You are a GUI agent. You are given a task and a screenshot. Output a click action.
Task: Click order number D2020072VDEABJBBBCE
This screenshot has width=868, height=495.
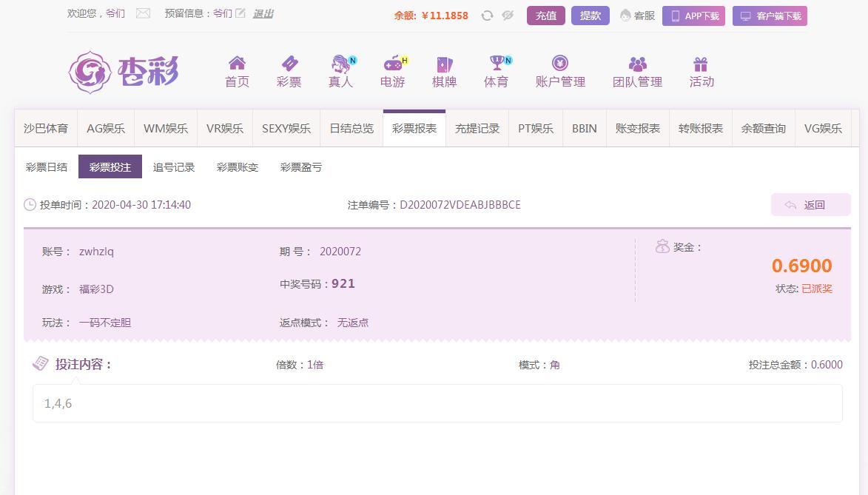pos(460,205)
